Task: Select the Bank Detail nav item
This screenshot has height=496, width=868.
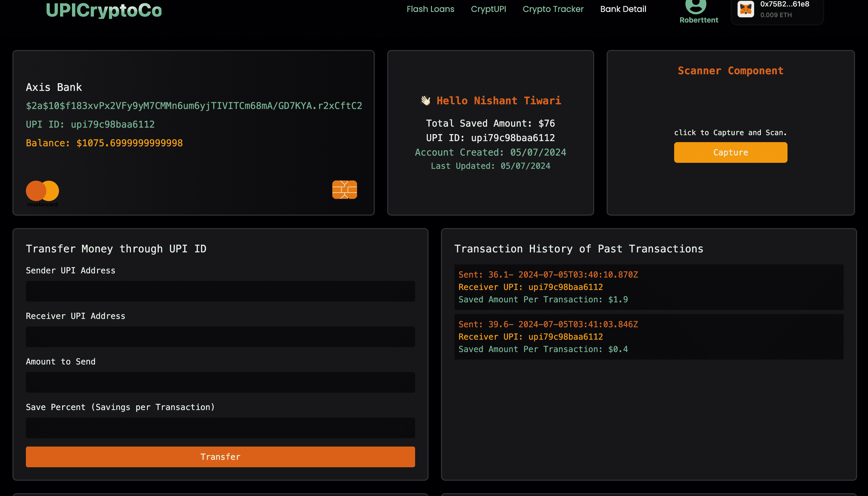Action: coord(623,9)
